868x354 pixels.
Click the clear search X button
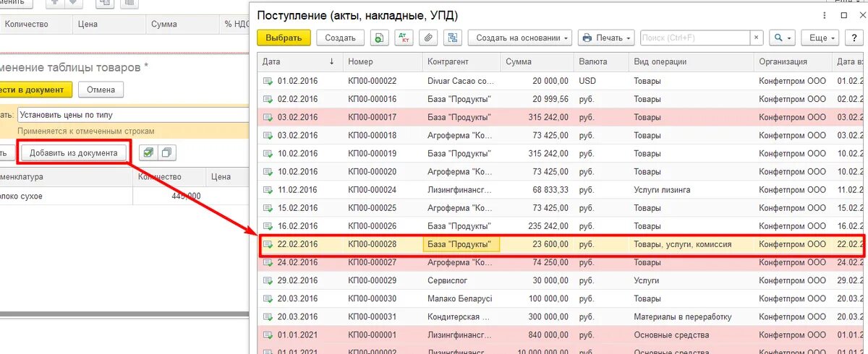[757, 38]
